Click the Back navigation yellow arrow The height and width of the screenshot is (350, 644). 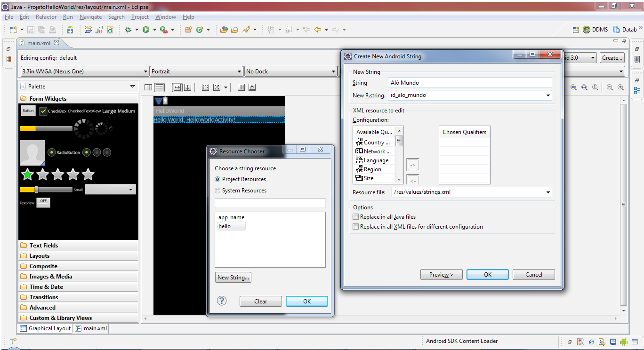pos(318,30)
